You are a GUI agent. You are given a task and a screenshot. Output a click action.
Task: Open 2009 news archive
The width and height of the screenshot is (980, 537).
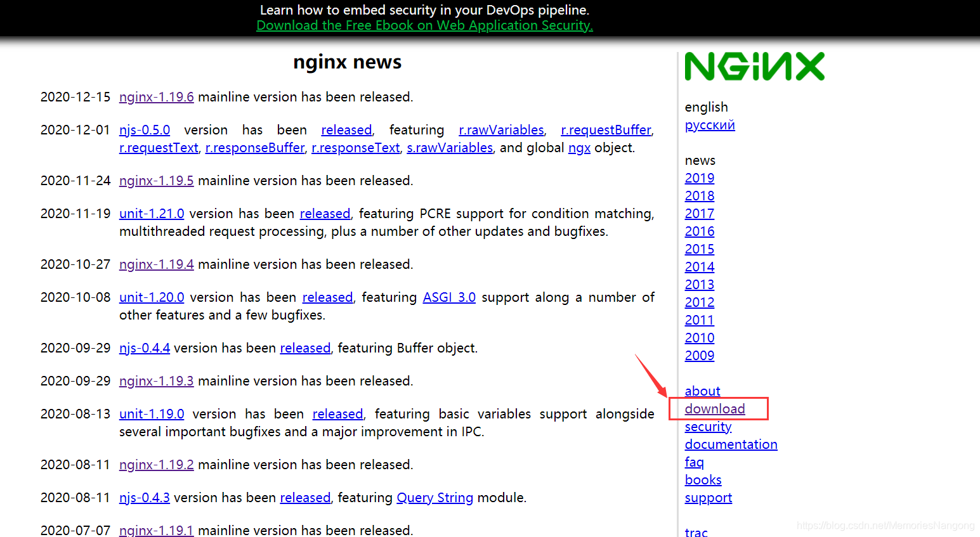pyautogui.click(x=700, y=356)
